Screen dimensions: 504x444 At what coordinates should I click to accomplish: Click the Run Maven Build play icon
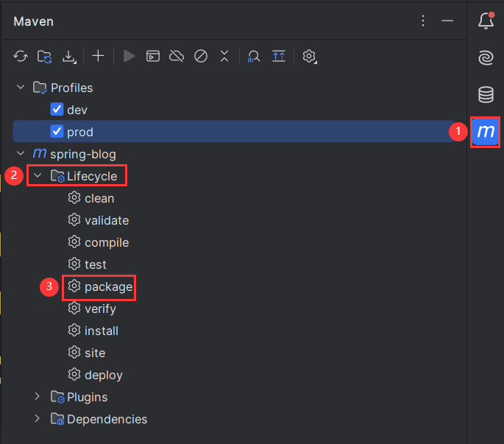click(x=129, y=56)
